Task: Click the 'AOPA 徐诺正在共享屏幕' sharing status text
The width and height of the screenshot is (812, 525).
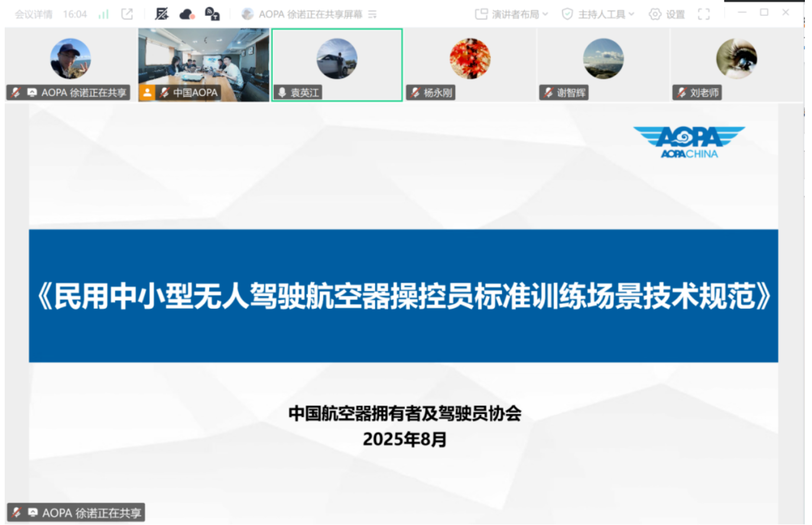Action: point(310,14)
